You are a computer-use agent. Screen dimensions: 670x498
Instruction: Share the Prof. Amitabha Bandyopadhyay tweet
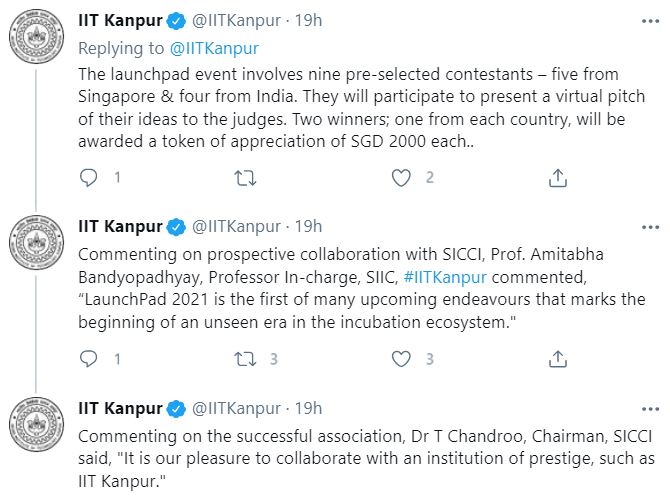click(x=559, y=358)
